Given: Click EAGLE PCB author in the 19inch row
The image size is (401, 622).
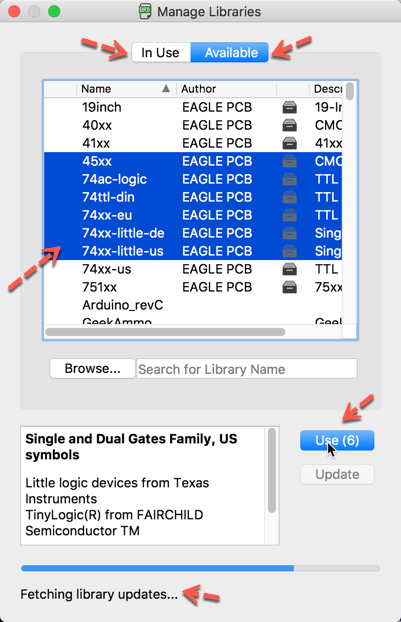Looking at the screenshot, I should coord(217,107).
